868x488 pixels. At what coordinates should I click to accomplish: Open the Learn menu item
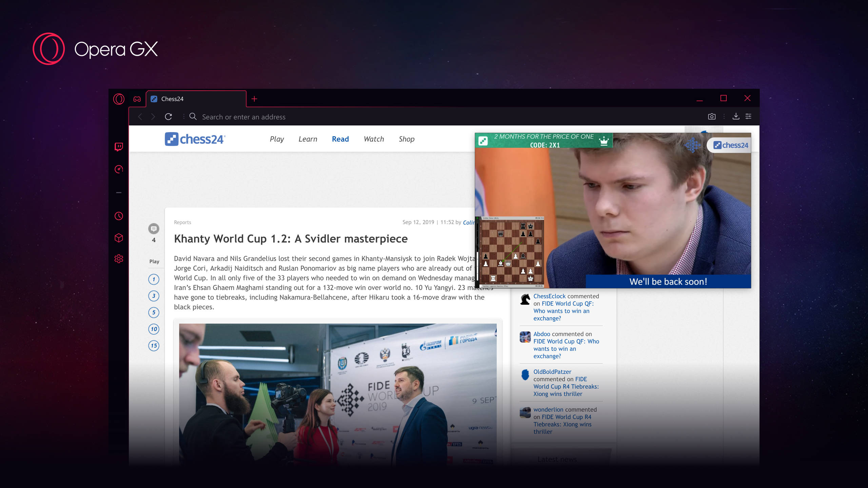point(308,139)
